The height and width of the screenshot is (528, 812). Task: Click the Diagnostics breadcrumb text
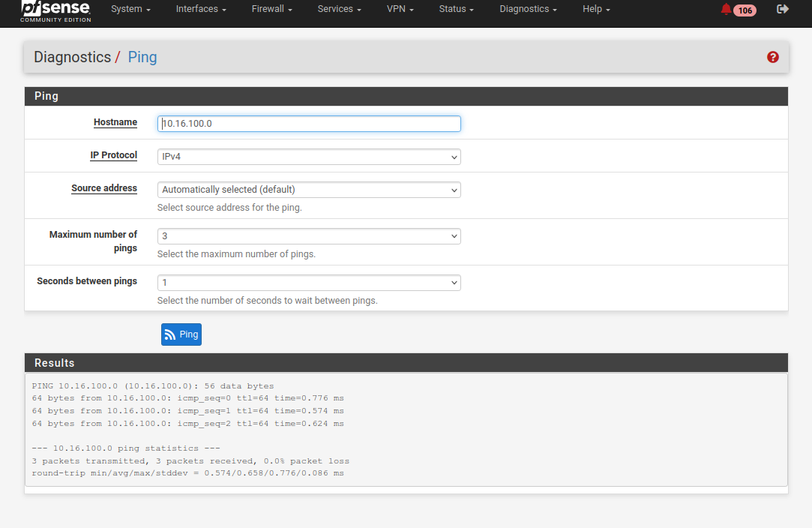point(73,57)
